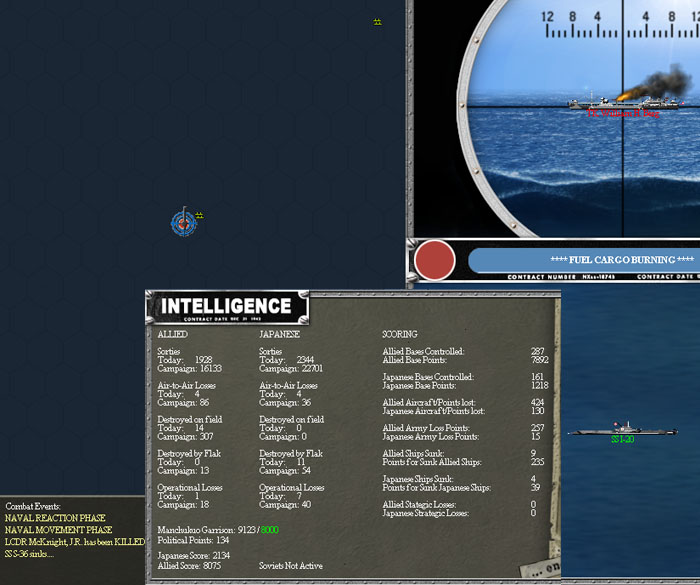Click 'Points for Sunk Japanese Ships' value 39
700x585 pixels.
point(535,488)
